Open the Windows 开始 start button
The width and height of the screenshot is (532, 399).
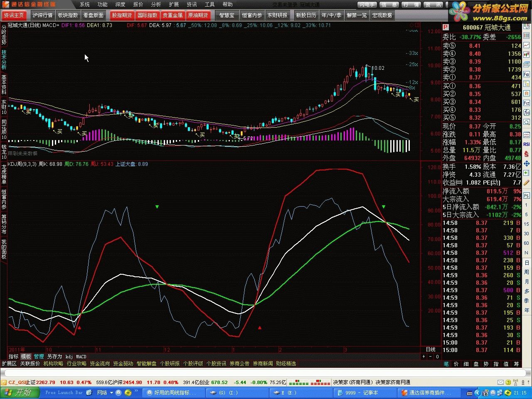20,392
